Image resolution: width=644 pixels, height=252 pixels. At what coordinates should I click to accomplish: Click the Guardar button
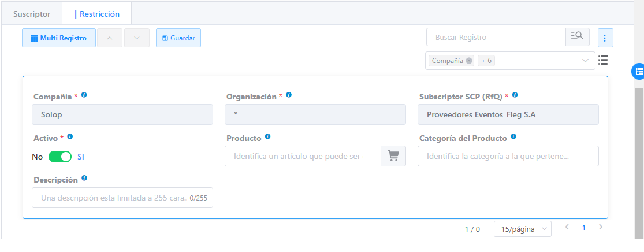click(178, 38)
